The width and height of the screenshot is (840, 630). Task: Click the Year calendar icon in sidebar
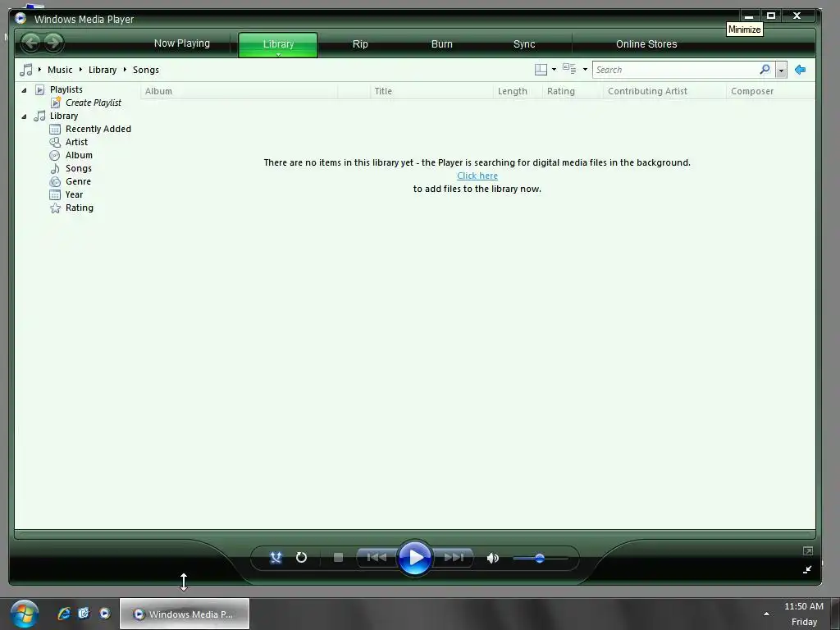pyautogui.click(x=55, y=194)
